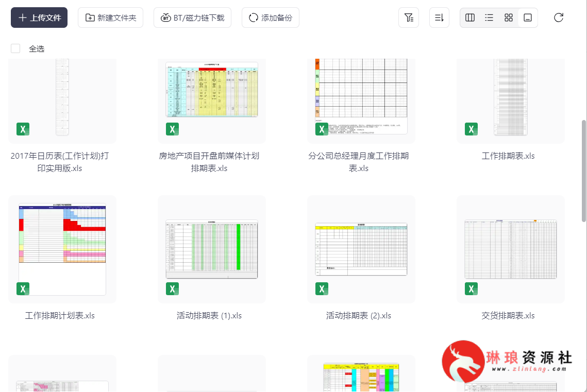Click Excel icon on 房地产项目开盘前媒体计划 file
The width and height of the screenshot is (587, 392).
[172, 129]
